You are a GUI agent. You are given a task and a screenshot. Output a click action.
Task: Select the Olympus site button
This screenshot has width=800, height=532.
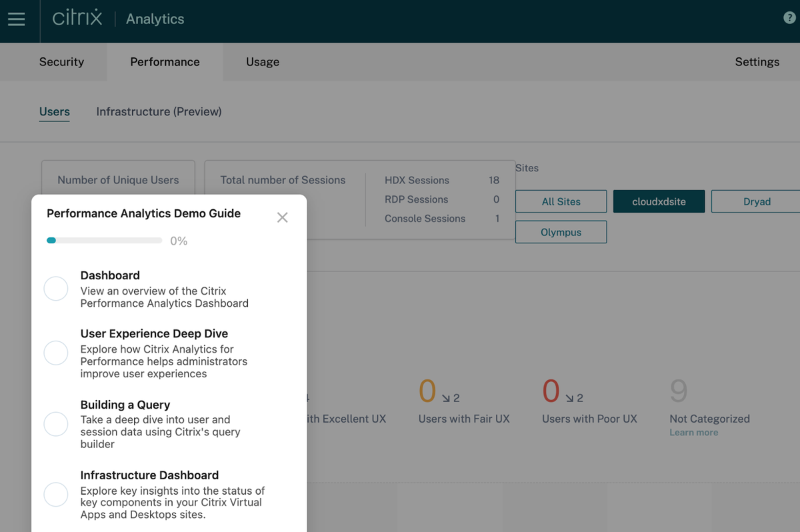561,232
